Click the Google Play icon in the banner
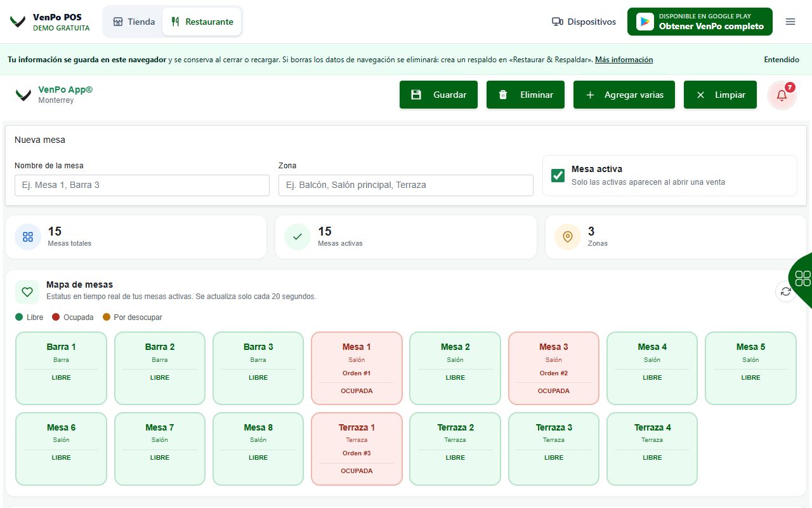Viewport: 812px width, 508px height. [645, 22]
